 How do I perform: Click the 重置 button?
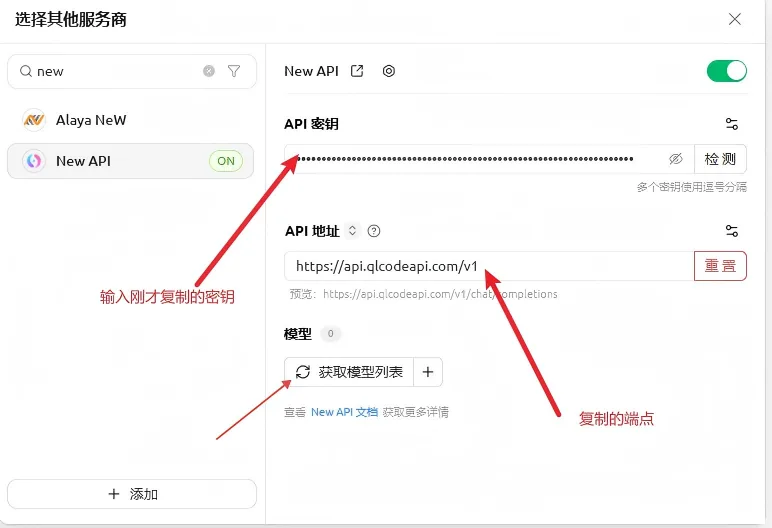pyautogui.click(x=720, y=266)
